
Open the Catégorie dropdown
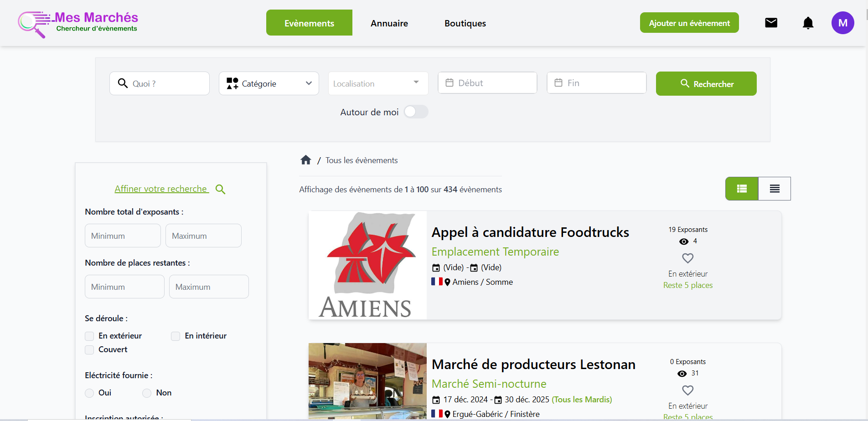269,83
